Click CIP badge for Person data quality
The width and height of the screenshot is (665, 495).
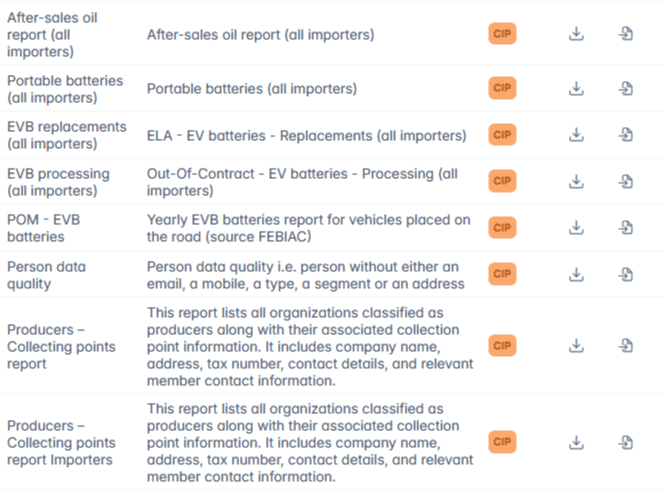[502, 274]
